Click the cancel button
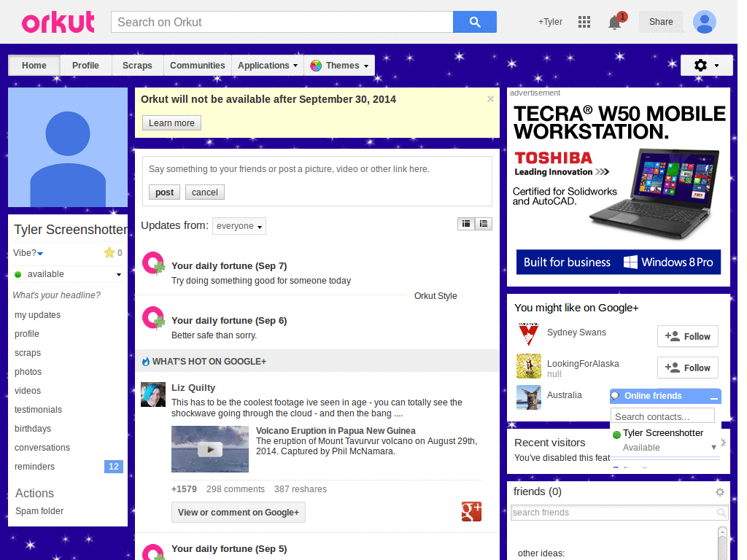This screenshot has height=560, width=747. pyautogui.click(x=205, y=192)
